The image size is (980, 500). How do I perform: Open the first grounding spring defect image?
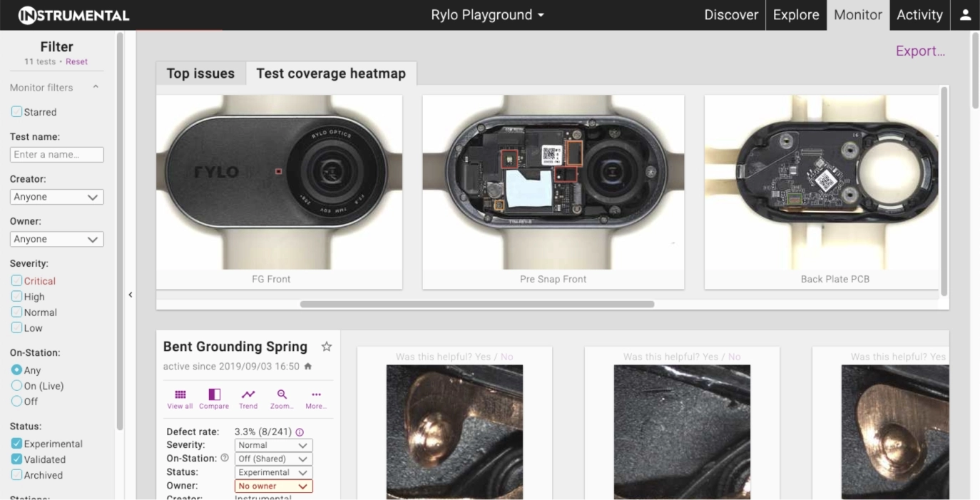pyautogui.click(x=454, y=432)
